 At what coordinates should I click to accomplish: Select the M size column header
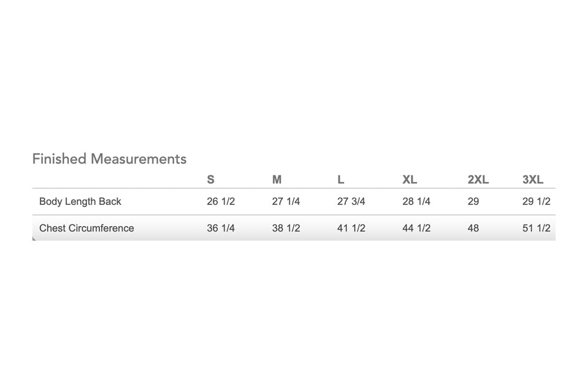click(277, 180)
